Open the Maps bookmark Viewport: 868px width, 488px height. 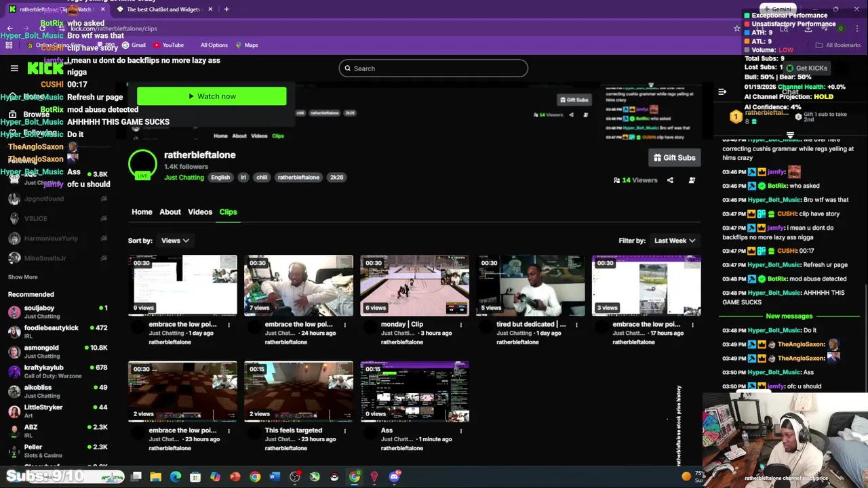[247, 45]
